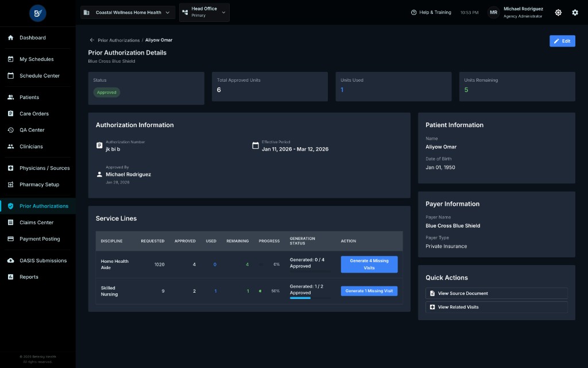588x368 pixels.
Task: Click the Clinicians icon in sidebar
Action: [x=10, y=147]
